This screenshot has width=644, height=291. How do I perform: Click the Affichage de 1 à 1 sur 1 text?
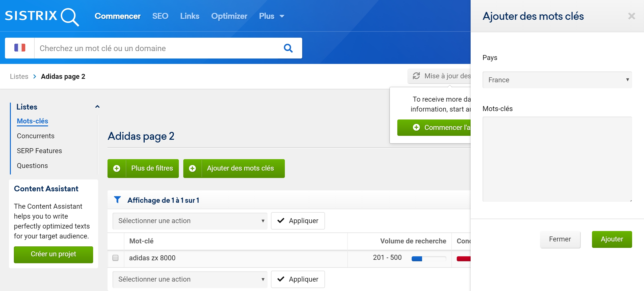click(163, 200)
